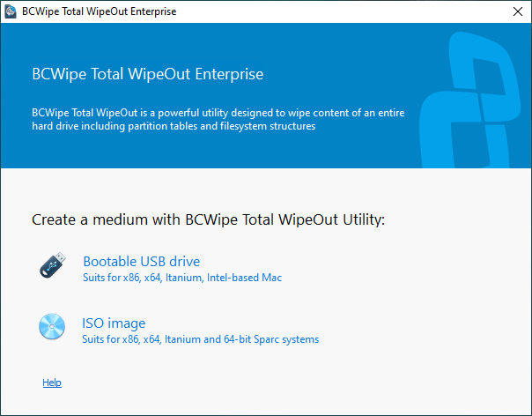Choose the ISO image option
Image resolution: width=532 pixels, height=416 pixels.
[x=114, y=323]
